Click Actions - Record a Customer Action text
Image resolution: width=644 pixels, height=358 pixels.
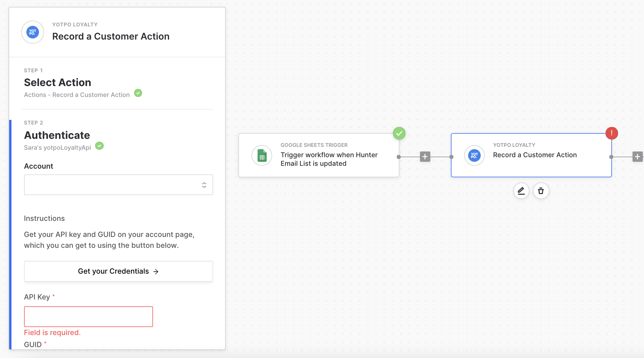[x=77, y=95]
